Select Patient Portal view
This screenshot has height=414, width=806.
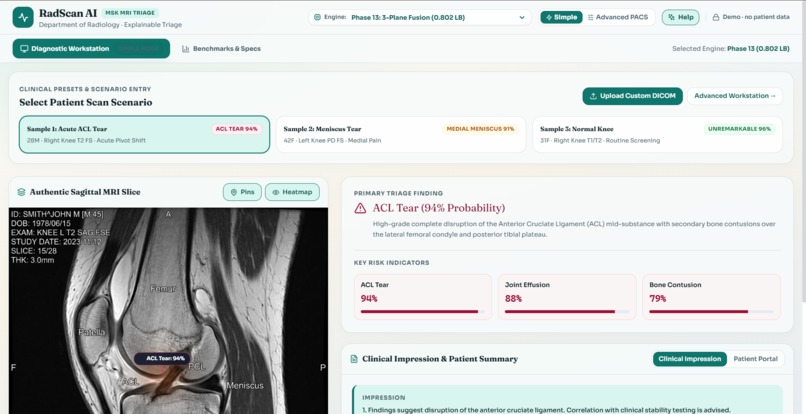755,359
